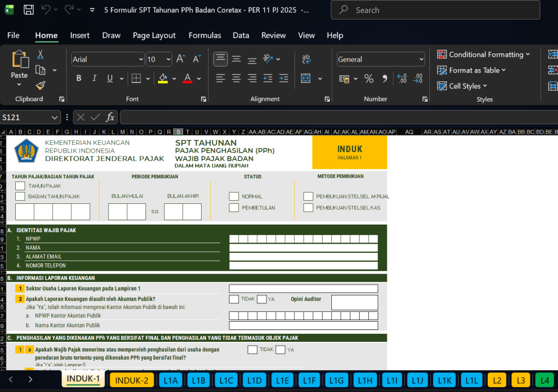Apply Bold formatting to the cell
This screenshot has width=558, height=392.
(78, 78)
